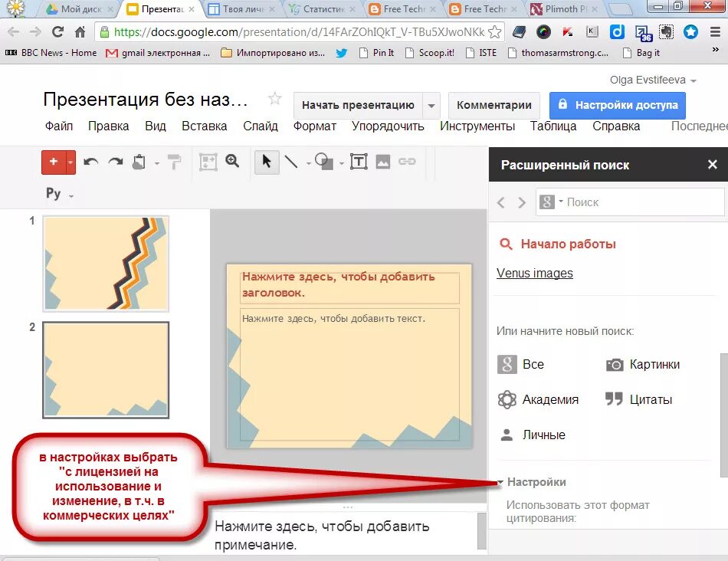The image size is (728, 561).
Task: Choose Картинки image search
Action: 643,365
